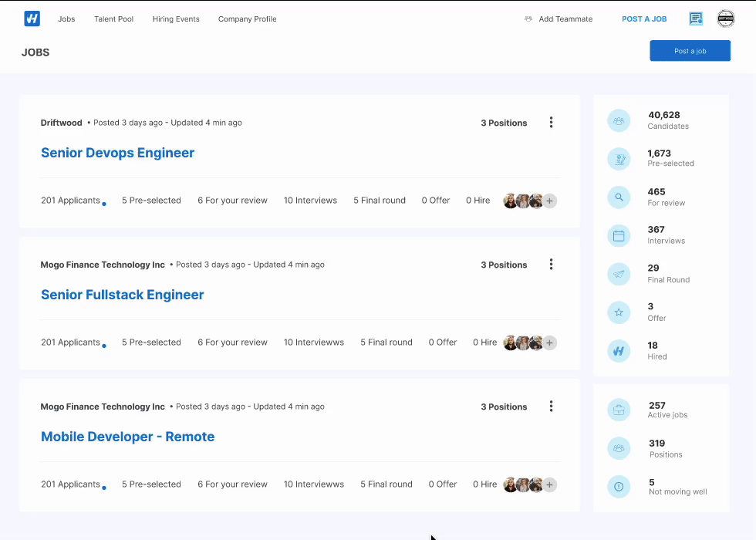Click the Add Teammate link
Viewport: 756px width, 540px height.
pyautogui.click(x=565, y=19)
